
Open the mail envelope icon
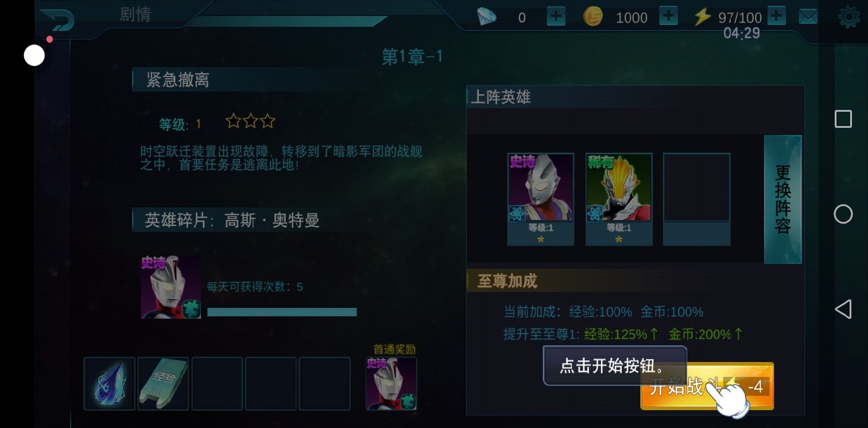808,17
